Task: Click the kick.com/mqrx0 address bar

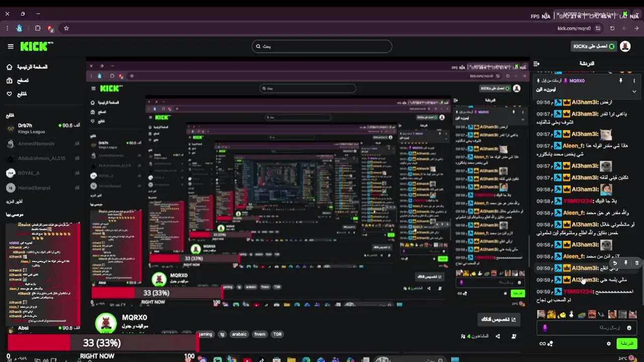Action: point(574,29)
